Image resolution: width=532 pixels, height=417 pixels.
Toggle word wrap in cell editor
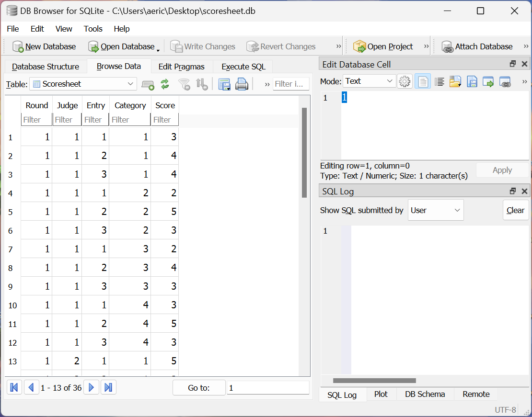[x=423, y=81]
